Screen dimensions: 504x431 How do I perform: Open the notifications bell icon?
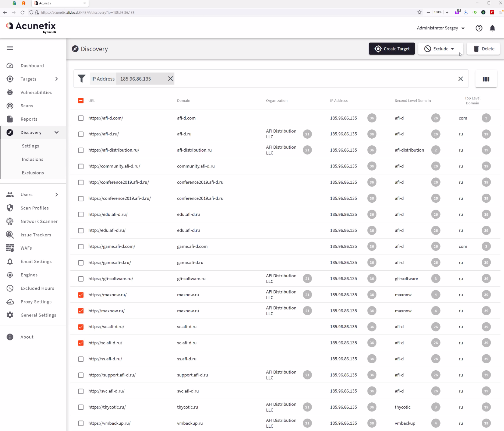click(492, 28)
